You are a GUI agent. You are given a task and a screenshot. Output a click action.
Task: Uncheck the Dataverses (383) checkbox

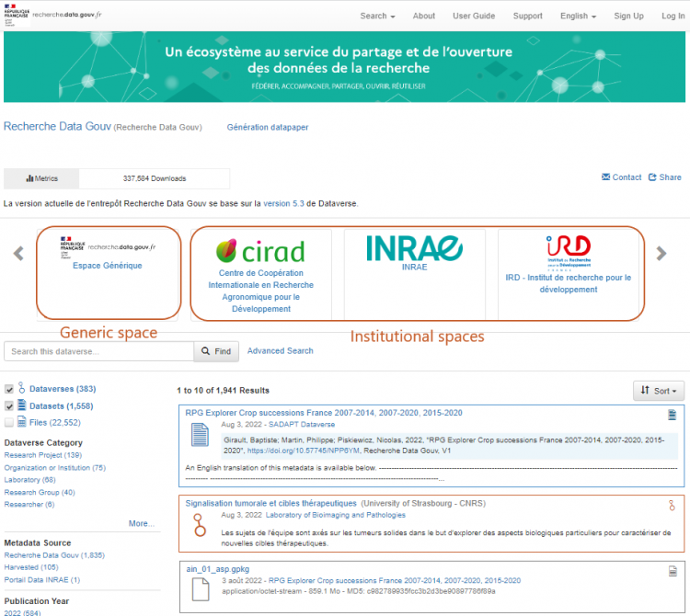9,389
